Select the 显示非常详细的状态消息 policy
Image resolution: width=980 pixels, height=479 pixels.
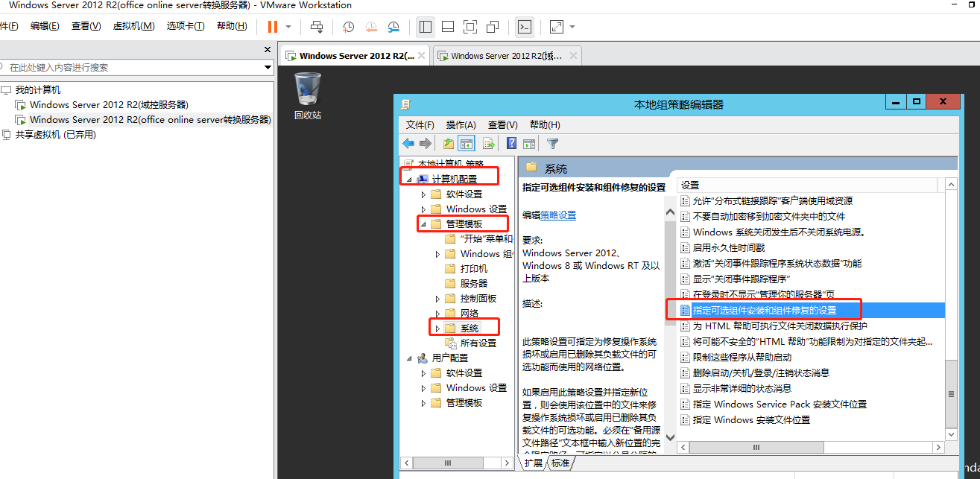point(742,389)
